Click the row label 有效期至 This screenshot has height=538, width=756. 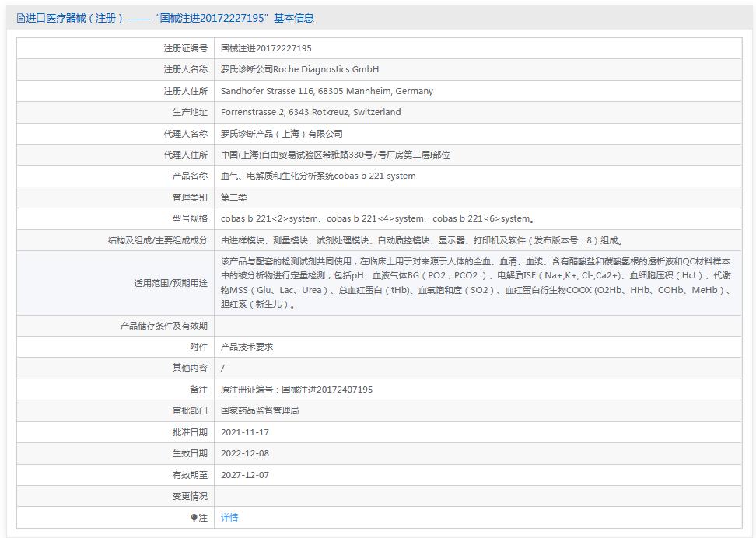tap(190, 475)
